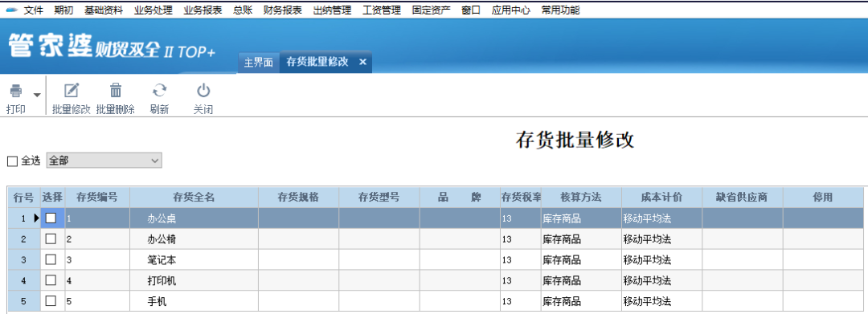Switch to the 主界面 tab

(259, 62)
